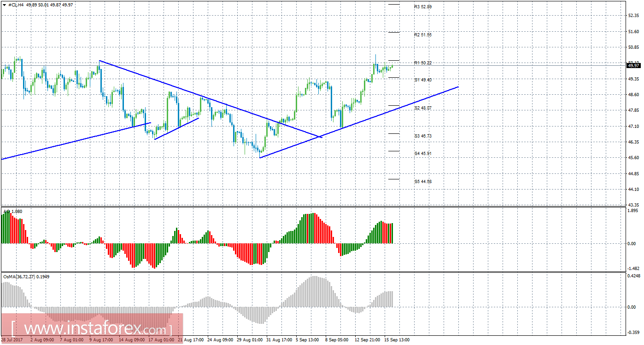Click 46.35 on the price axis
This screenshot has width=644, height=345.
634,142
